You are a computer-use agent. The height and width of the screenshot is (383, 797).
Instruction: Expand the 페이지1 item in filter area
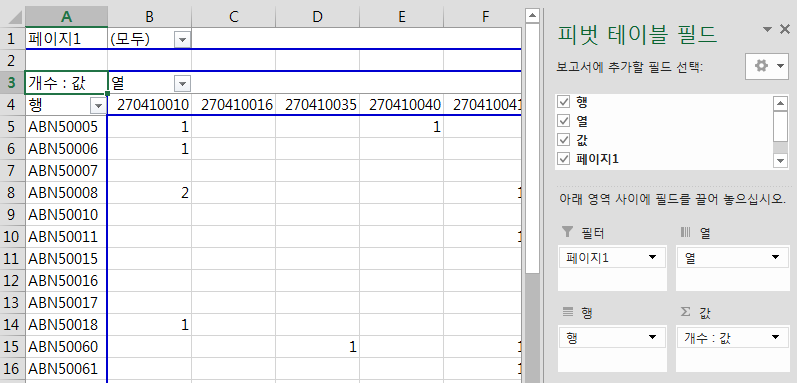653,258
